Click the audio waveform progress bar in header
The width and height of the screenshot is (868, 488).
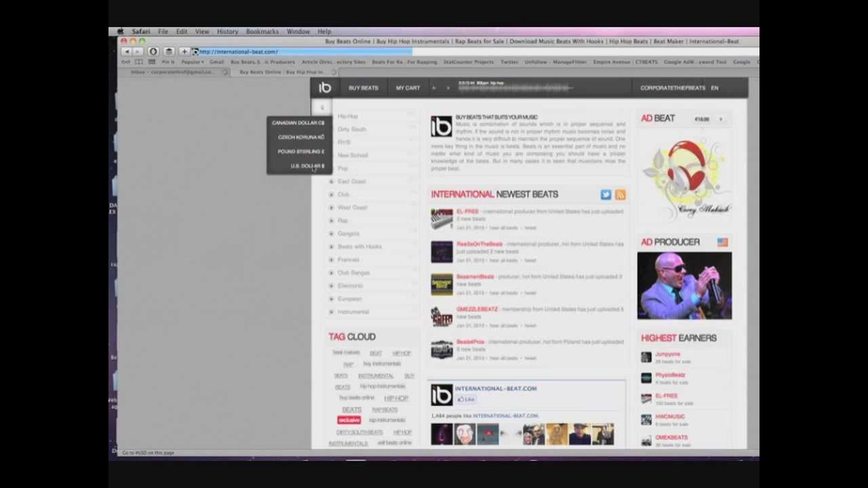pos(515,88)
